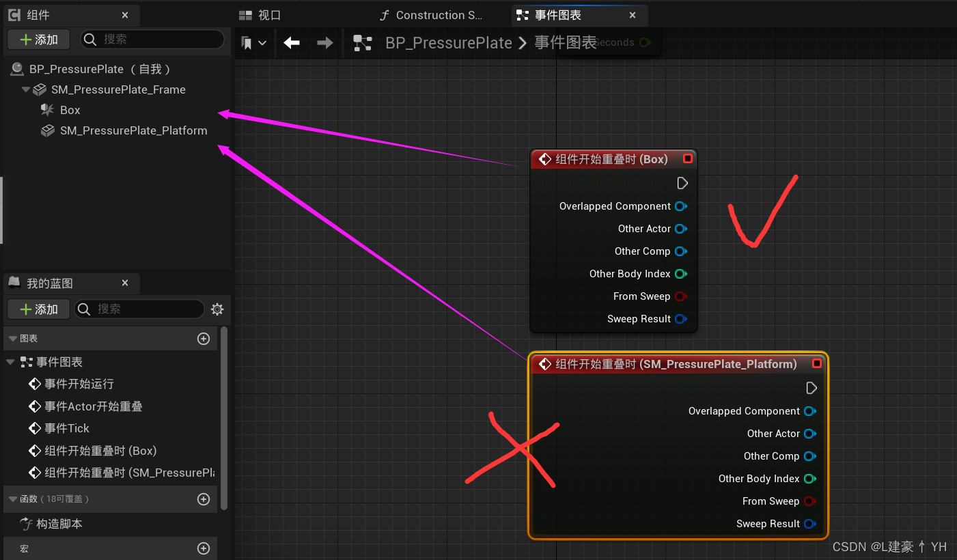Click the graph breadcrumb icon

(362, 43)
